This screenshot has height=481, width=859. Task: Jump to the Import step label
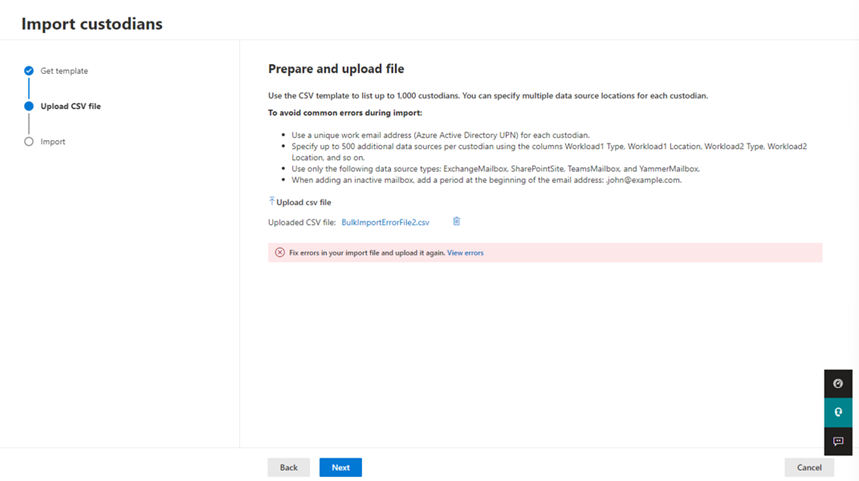pyautogui.click(x=53, y=141)
